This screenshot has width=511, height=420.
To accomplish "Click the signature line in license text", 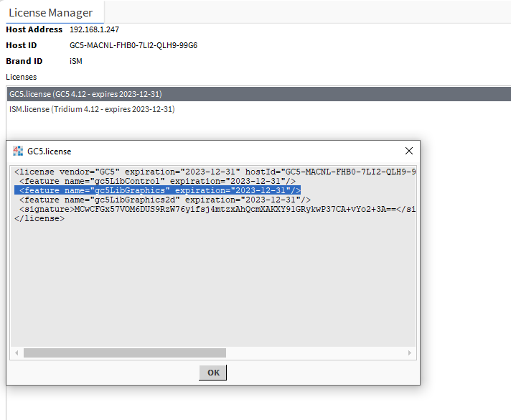I will [x=215, y=209].
